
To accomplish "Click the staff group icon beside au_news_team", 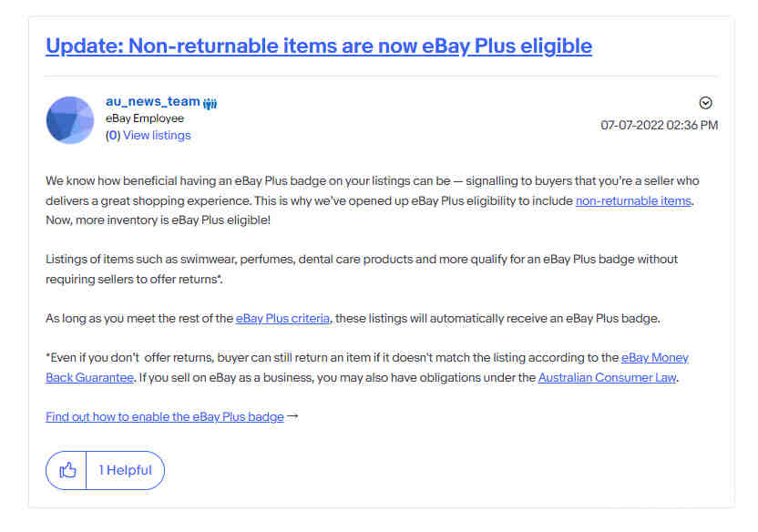I will (210, 103).
